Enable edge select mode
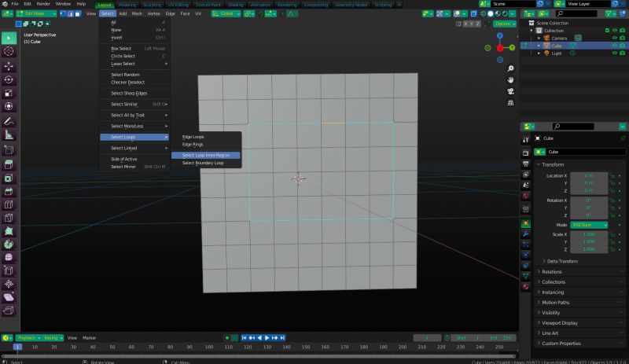The height and width of the screenshot is (364, 629). click(70, 13)
